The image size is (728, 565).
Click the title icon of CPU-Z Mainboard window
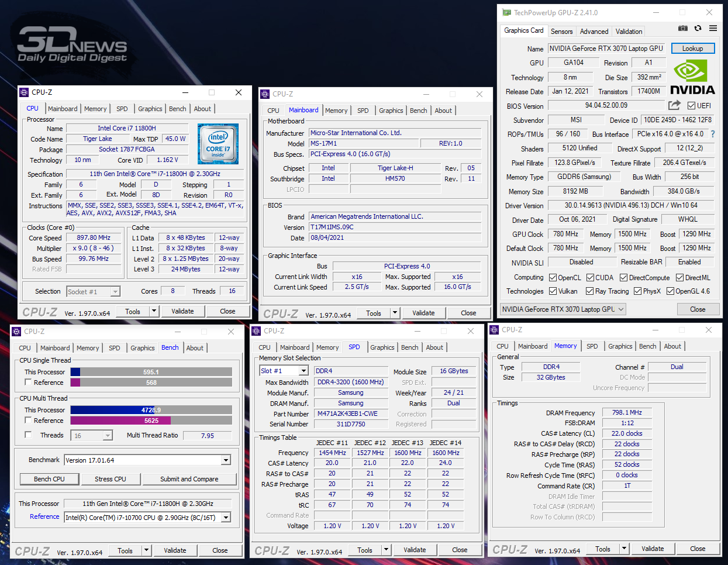pos(265,94)
